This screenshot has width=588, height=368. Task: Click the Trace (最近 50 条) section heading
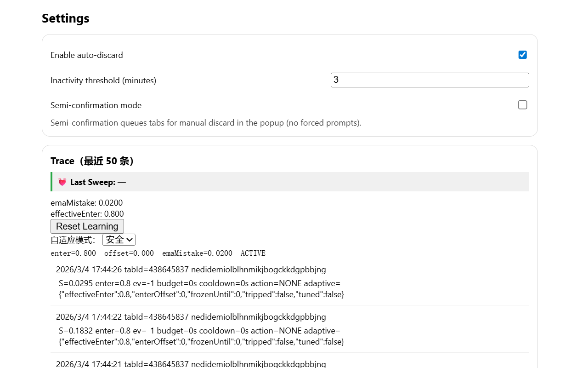92,161
